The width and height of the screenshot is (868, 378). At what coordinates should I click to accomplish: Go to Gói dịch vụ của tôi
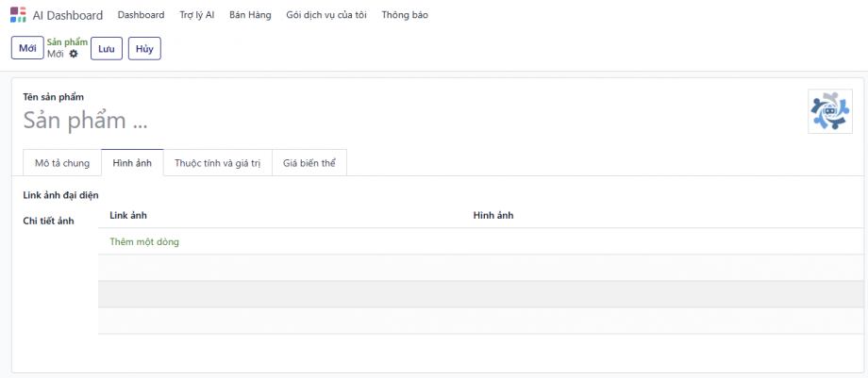(325, 15)
